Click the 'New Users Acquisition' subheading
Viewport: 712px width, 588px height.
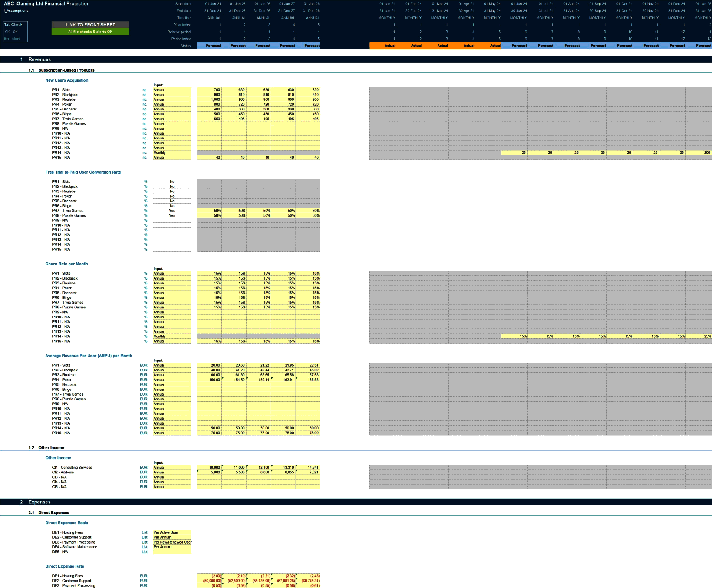click(x=67, y=80)
